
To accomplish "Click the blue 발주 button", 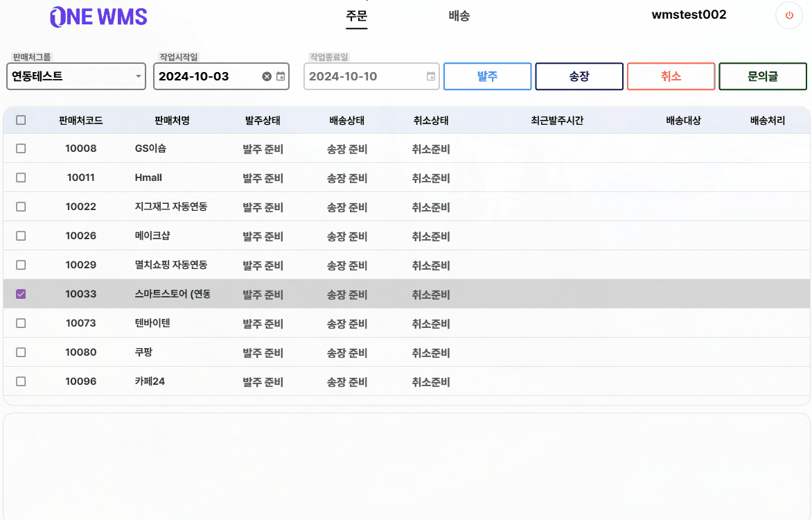I will (487, 76).
